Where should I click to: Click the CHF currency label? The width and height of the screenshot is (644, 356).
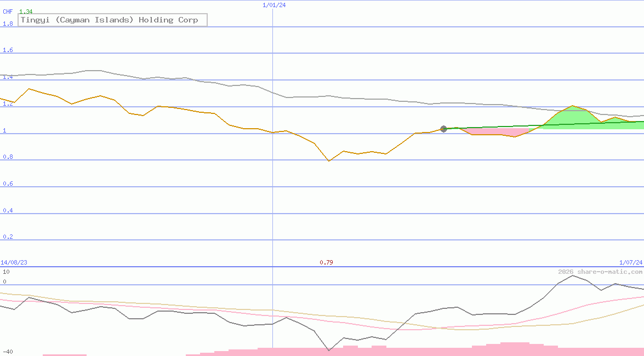tap(8, 12)
